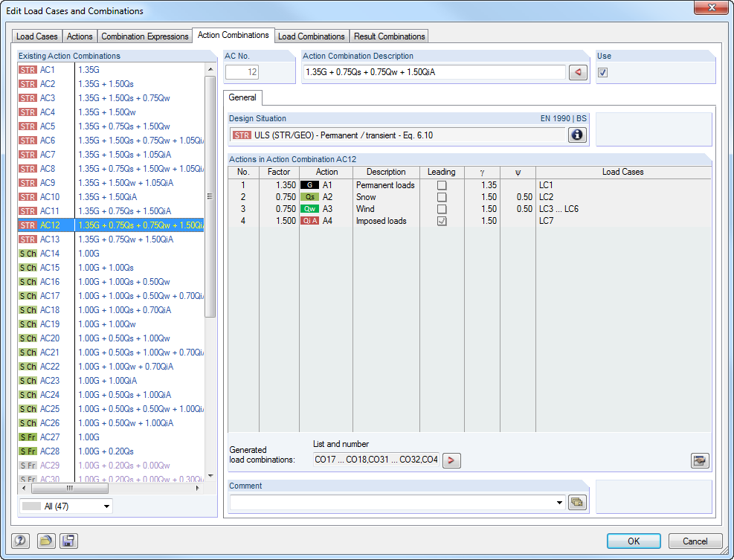This screenshot has height=560, width=734.
Task: Select AC28 1.00G + 0.20Qs row
Action: 111,451
